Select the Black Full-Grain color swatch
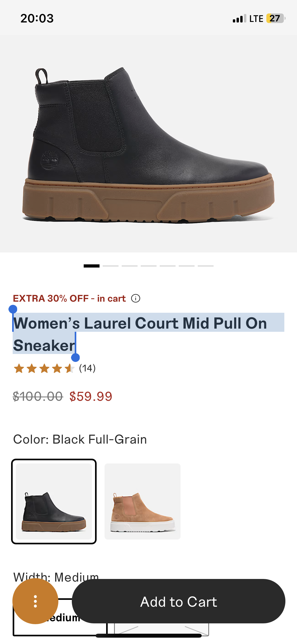Image resolution: width=297 pixels, height=644 pixels. pyautogui.click(x=54, y=502)
